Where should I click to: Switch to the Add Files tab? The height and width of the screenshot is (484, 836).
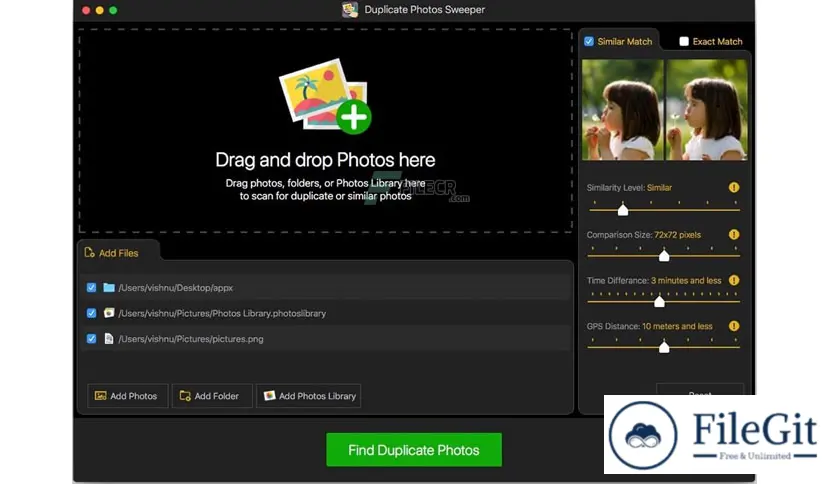point(118,253)
